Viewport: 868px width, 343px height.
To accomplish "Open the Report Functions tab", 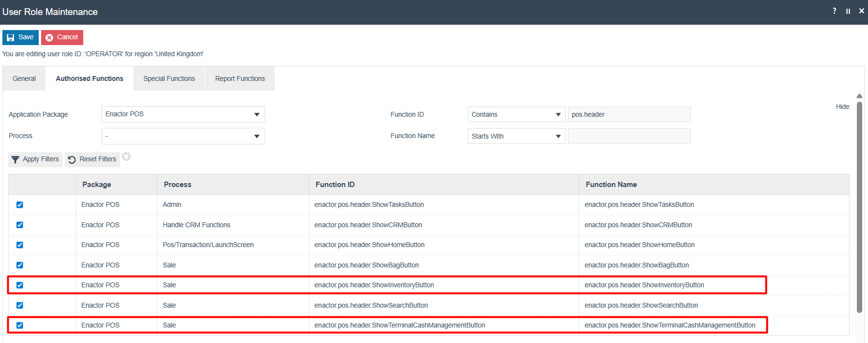I will tap(240, 78).
